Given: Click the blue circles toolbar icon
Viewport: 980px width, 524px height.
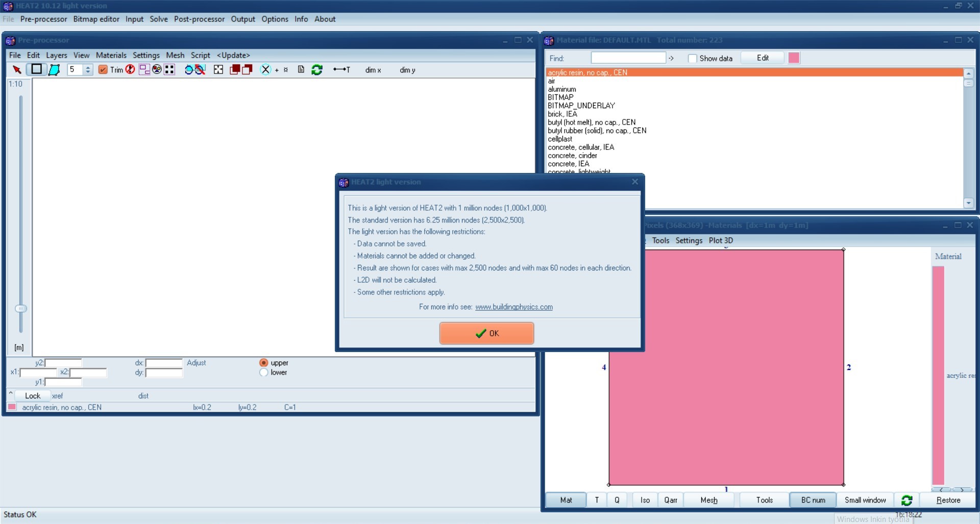Looking at the screenshot, I should point(189,70).
